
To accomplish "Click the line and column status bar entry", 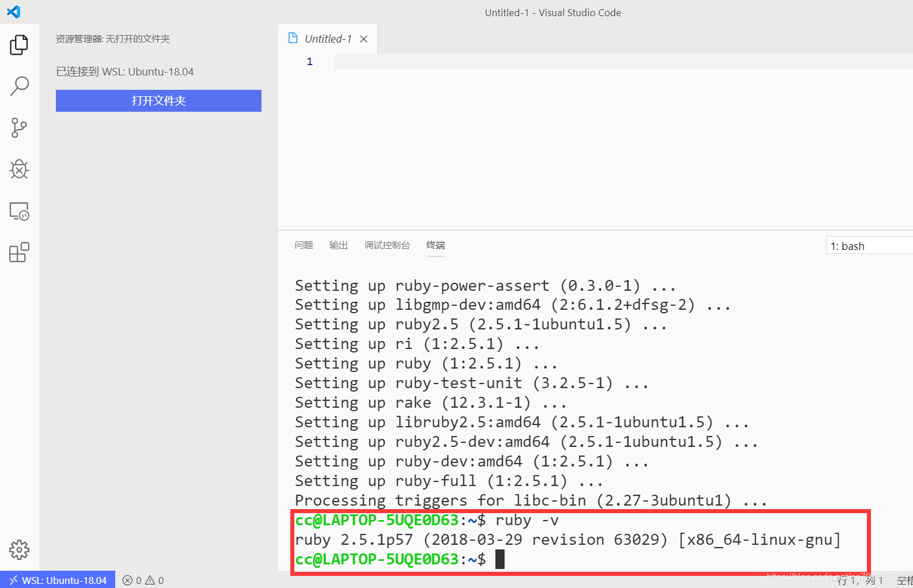I will point(860,581).
